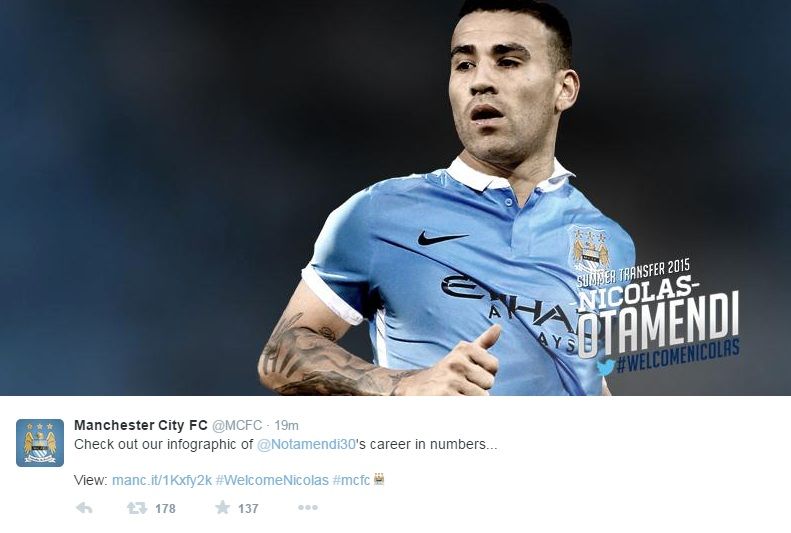Expand the Otamendi transfer photo
The image size is (791, 533).
pyautogui.click(x=396, y=198)
